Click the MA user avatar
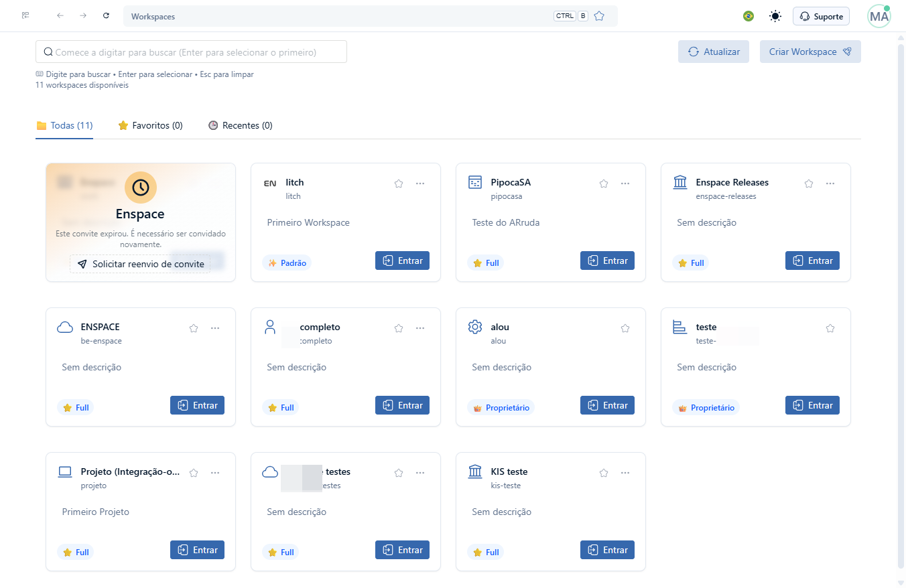Viewport: 906px width, 588px height. click(879, 16)
